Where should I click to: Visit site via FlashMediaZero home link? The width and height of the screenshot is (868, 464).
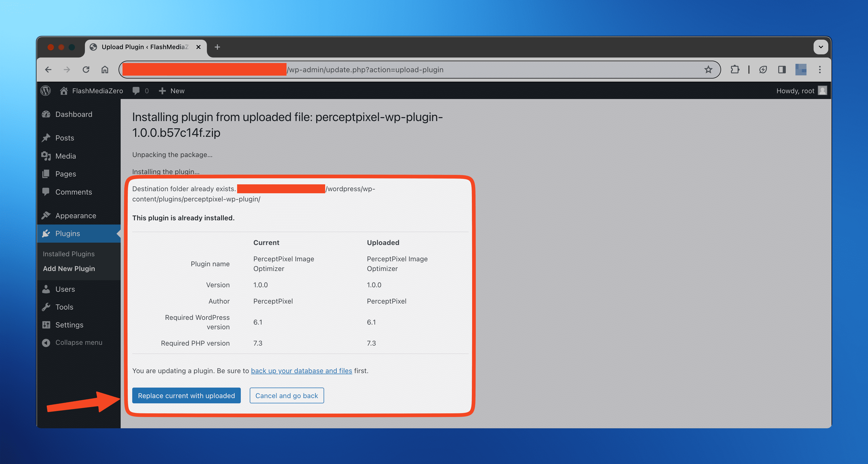[x=91, y=91]
